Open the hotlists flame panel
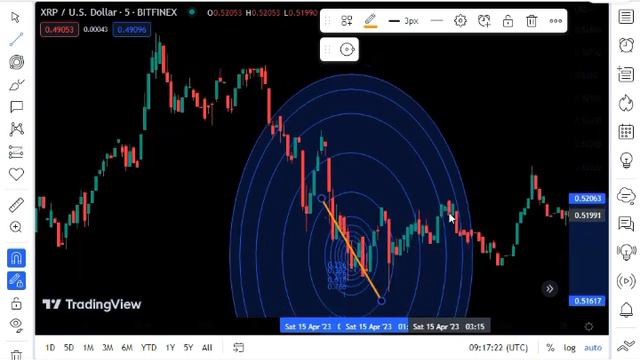This screenshot has width=640, height=360. click(626, 103)
